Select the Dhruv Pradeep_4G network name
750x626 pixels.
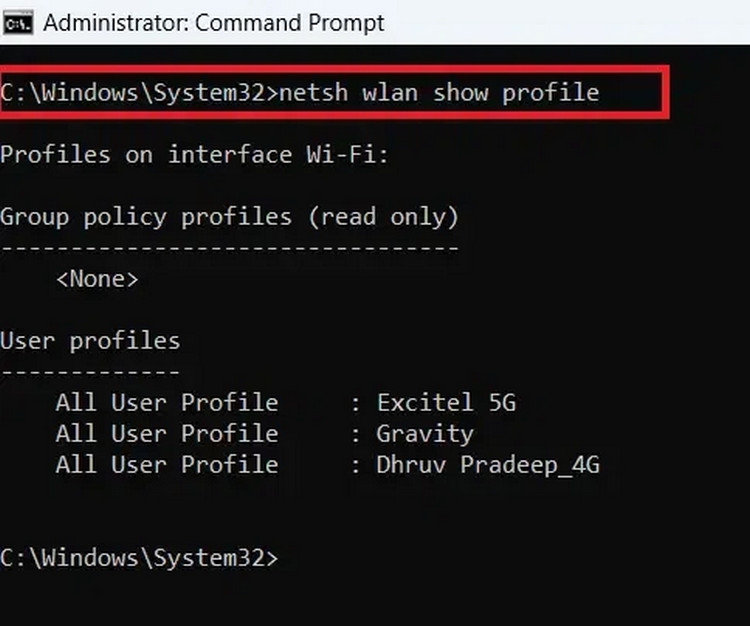(x=488, y=465)
